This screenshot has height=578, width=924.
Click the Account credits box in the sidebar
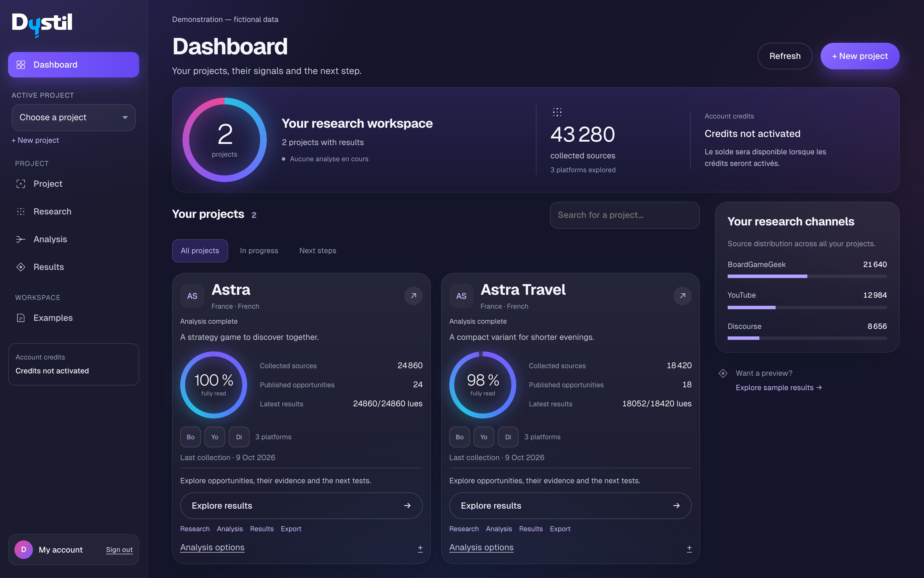[73, 364]
